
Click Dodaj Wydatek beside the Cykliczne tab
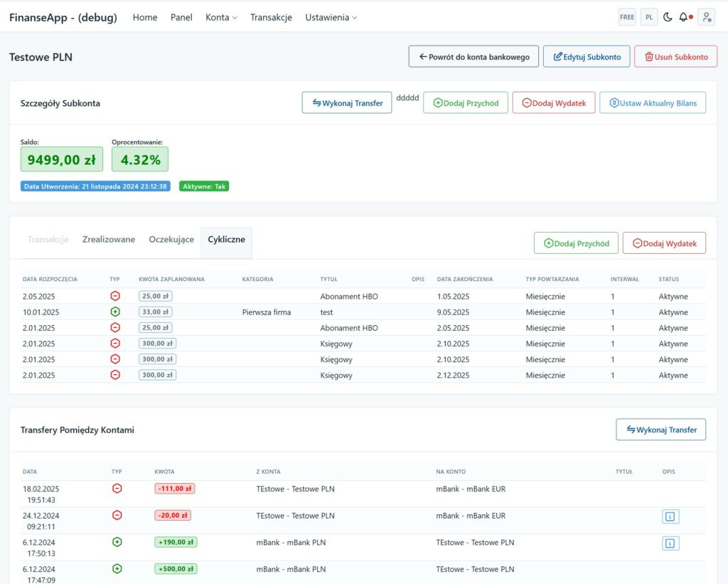pyautogui.click(x=665, y=243)
